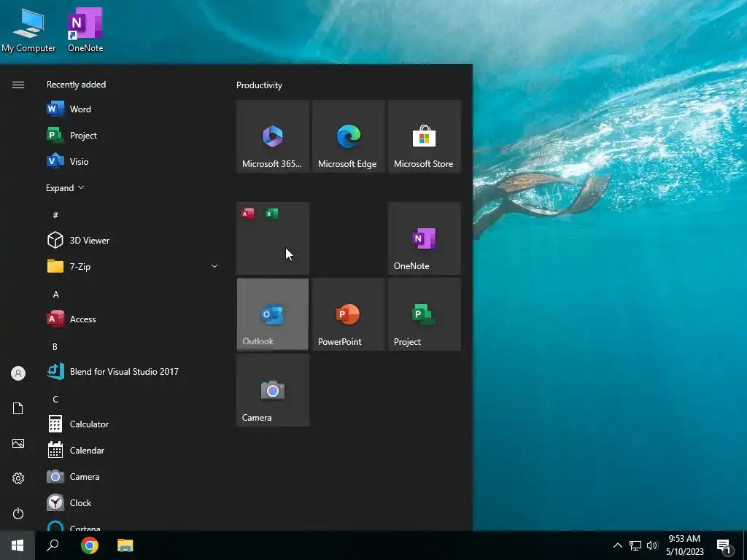Select OneNote desktop shortcut
Viewport: 747px width, 560px height.
pyautogui.click(x=85, y=30)
